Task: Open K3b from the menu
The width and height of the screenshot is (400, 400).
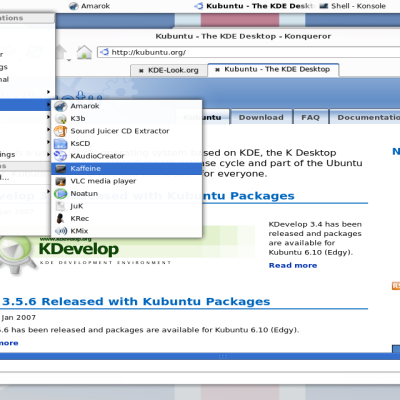Action: pyautogui.click(x=127, y=118)
